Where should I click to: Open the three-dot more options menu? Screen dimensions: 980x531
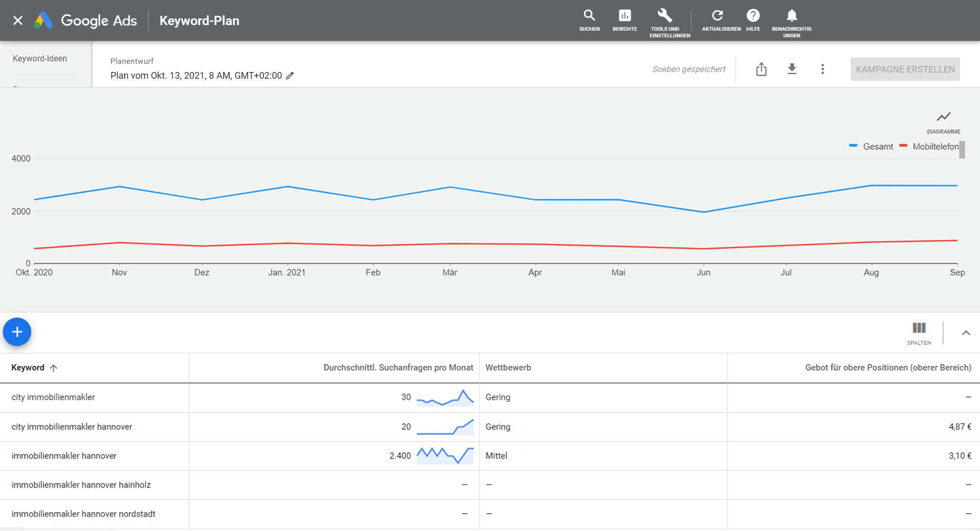coord(822,69)
